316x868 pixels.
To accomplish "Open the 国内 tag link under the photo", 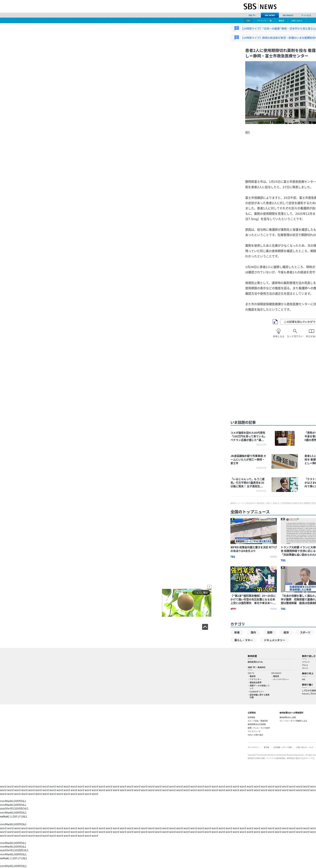I will coord(248,132).
